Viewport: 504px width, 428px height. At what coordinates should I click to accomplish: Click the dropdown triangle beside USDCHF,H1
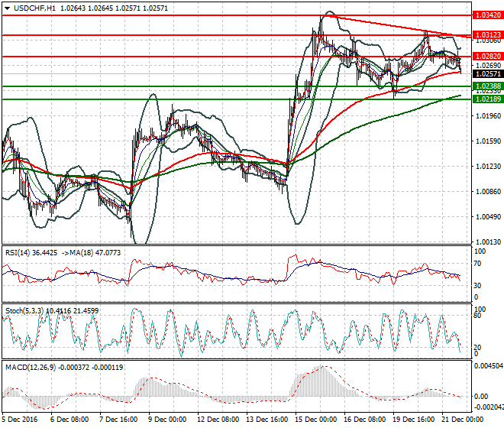click(x=7, y=8)
